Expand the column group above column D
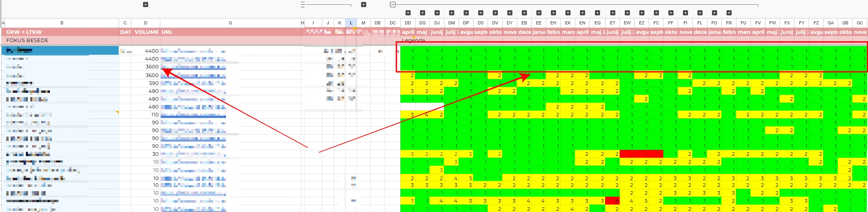The height and width of the screenshot is (212, 868). pos(145,5)
